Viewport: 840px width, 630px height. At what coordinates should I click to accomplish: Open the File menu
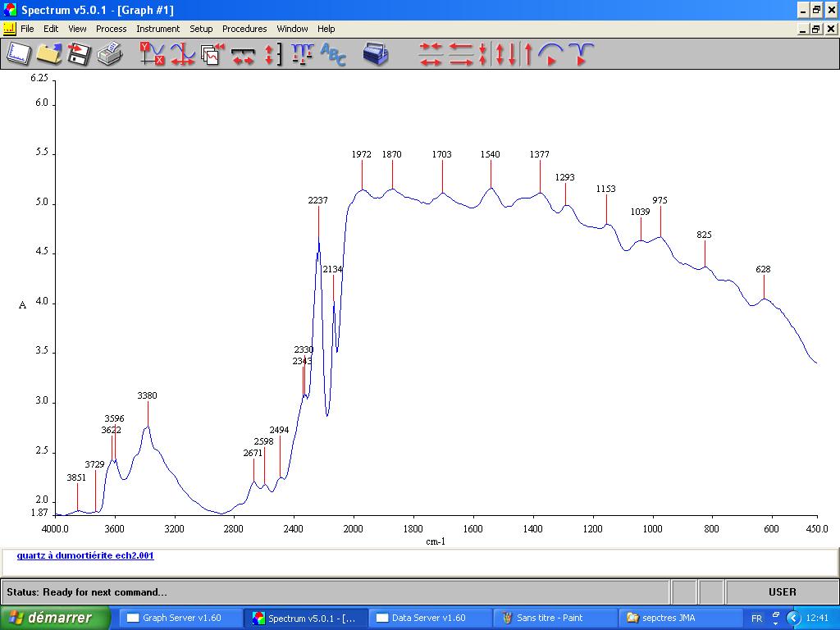(x=27, y=29)
